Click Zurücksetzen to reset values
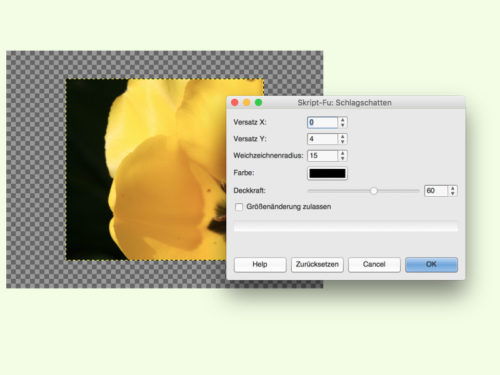The width and height of the screenshot is (500, 375). [317, 265]
